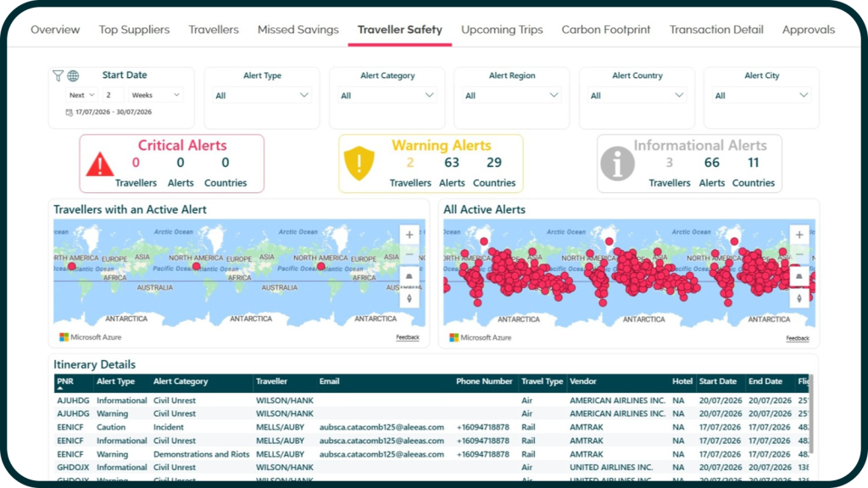Viewport: 868px width, 488px height.
Task: Click the 2 Travellers warning count
Action: coord(410,163)
